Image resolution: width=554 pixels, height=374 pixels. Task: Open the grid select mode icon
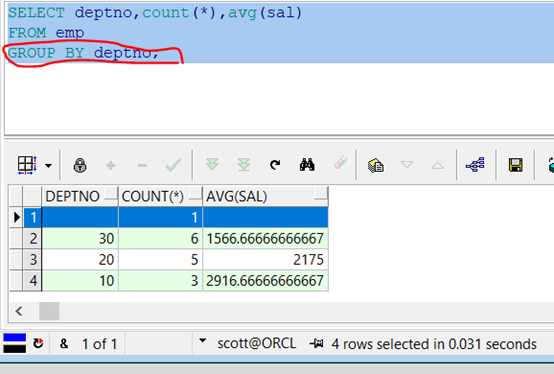(27, 165)
